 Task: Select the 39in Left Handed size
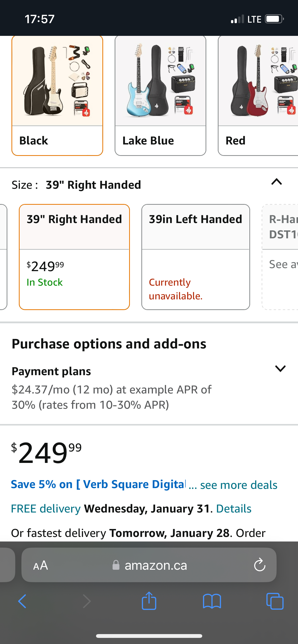196,257
